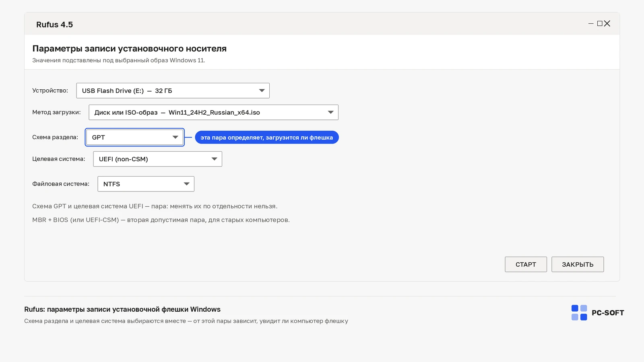Maximize the Rufus 4.5 window
Viewport: 644px width, 362px height.
(x=600, y=24)
